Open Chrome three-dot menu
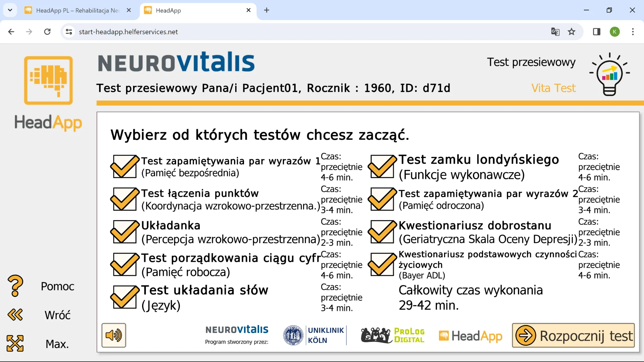The height and width of the screenshot is (362, 644). click(633, 32)
